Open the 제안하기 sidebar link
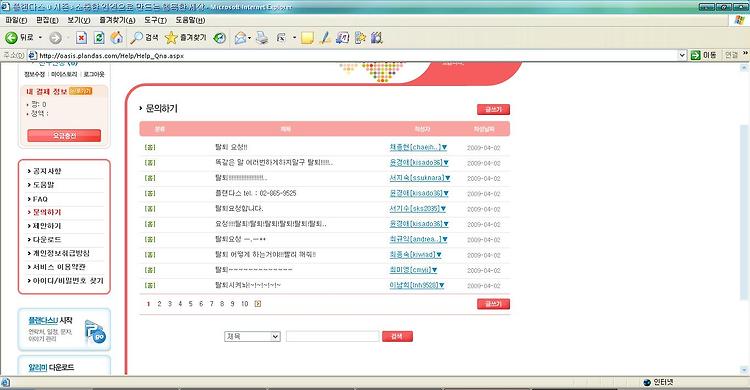Image resolution: width=750 pixels, height=390 pixels. (x=46, y=225)
